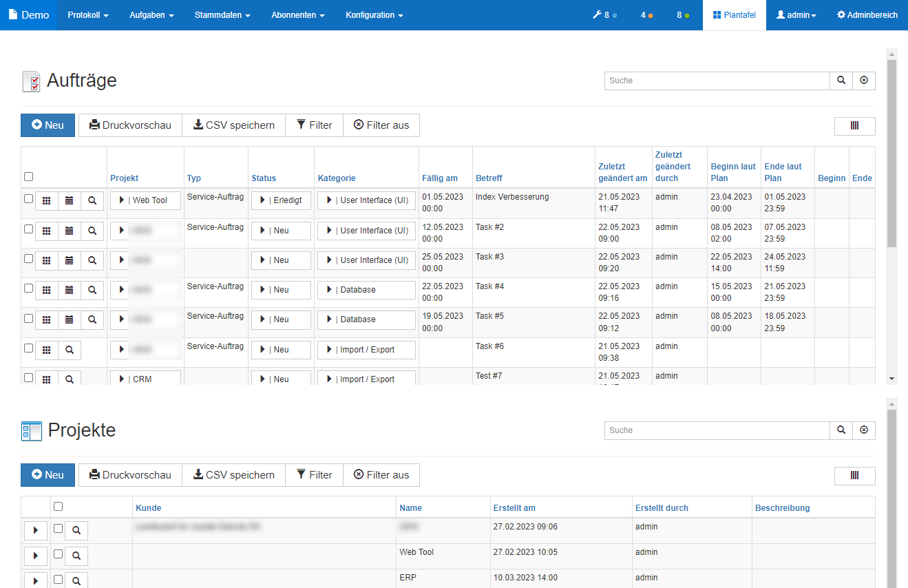This screenshot has height=588, width=908.
Task: Create a new Auftrag with the Neu button
Action: coord(47,125)
